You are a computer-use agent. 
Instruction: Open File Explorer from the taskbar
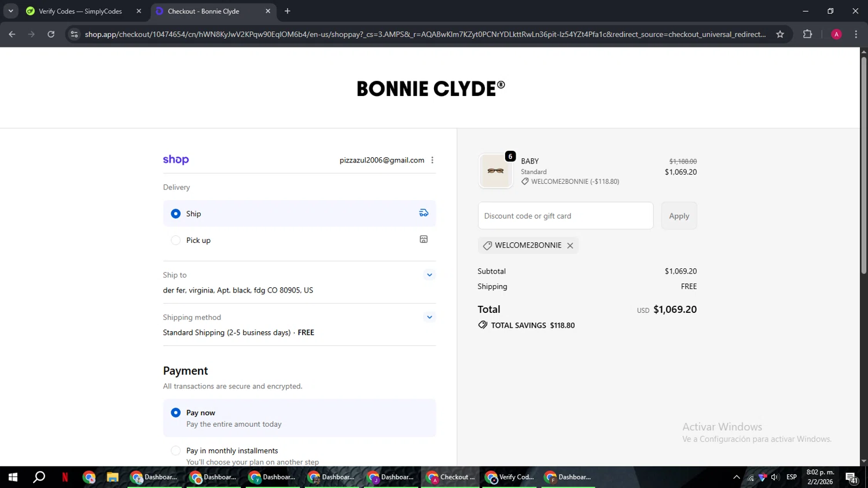point(112,477)
